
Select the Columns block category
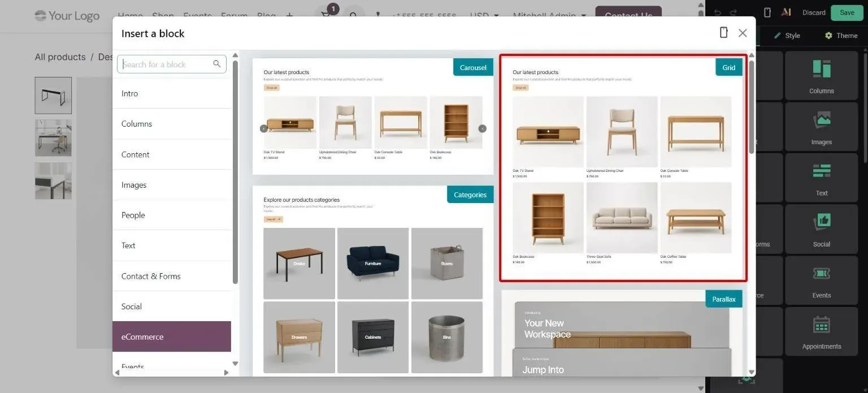[172, 124]
